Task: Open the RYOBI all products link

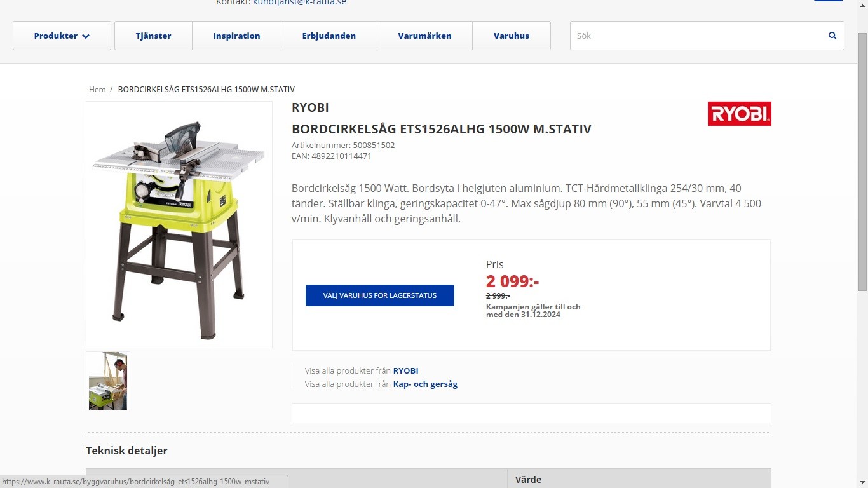Action: coord(405,371)
